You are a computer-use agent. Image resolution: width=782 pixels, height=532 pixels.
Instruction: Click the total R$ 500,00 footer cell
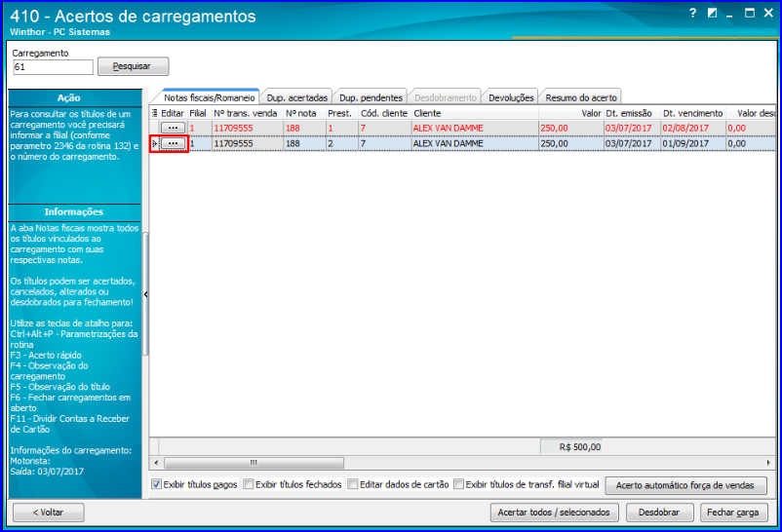(572, 446)
